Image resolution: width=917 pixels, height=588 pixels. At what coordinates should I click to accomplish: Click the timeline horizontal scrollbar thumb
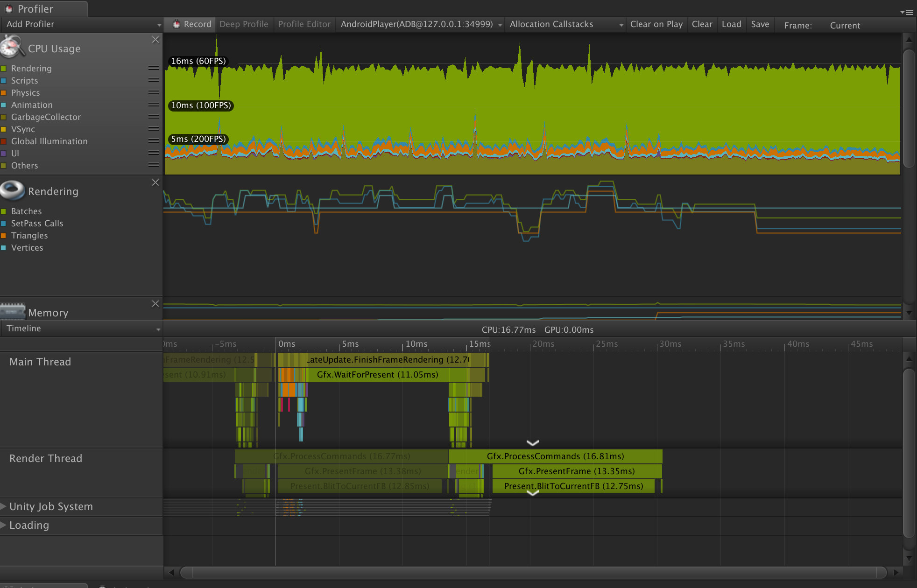[533, 572]
